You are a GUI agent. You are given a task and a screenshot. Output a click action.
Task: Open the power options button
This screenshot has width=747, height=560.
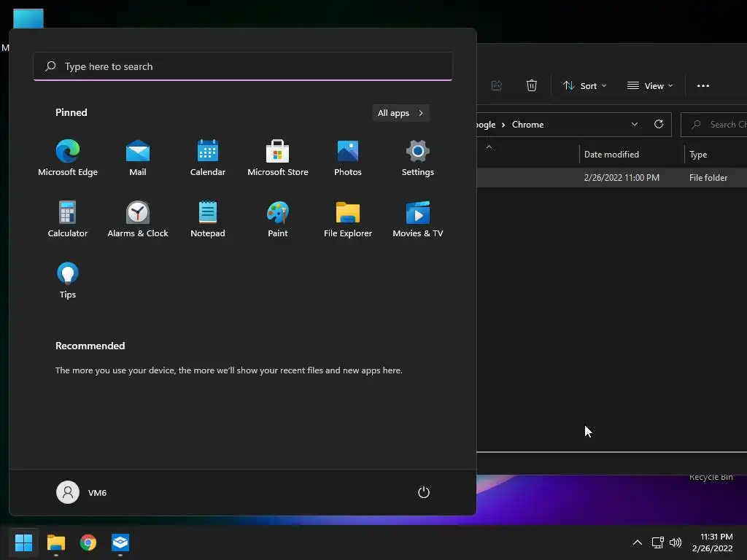(424, 492)
